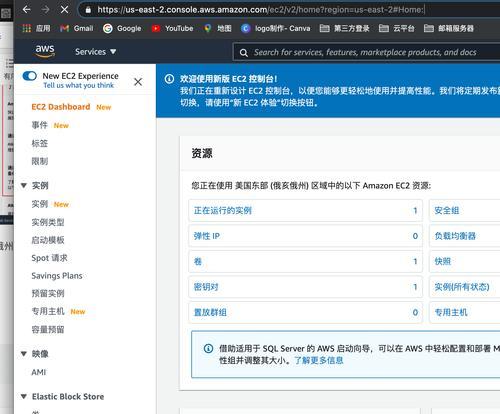Open 专用主机 in the sidebar
The image size is (500, 414).
[x=48, y=312]
